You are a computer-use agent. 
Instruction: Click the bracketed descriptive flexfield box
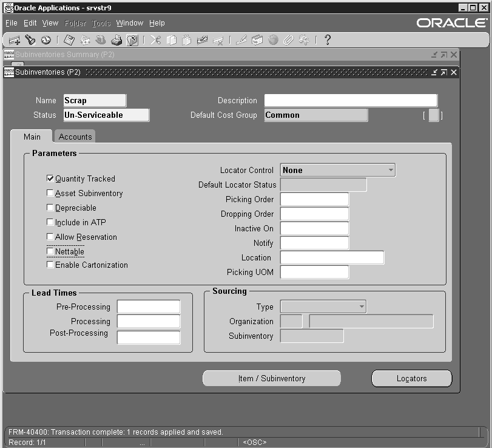pos(433,115)
